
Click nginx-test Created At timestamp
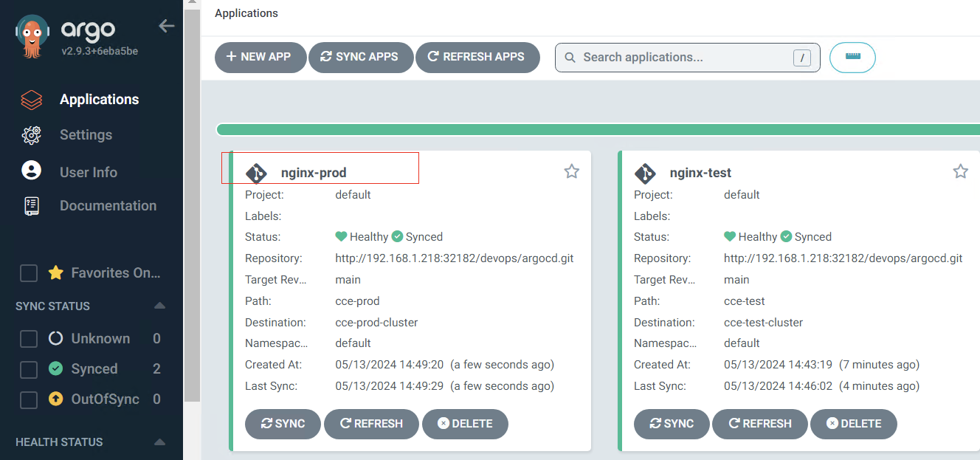click(821, 365)
